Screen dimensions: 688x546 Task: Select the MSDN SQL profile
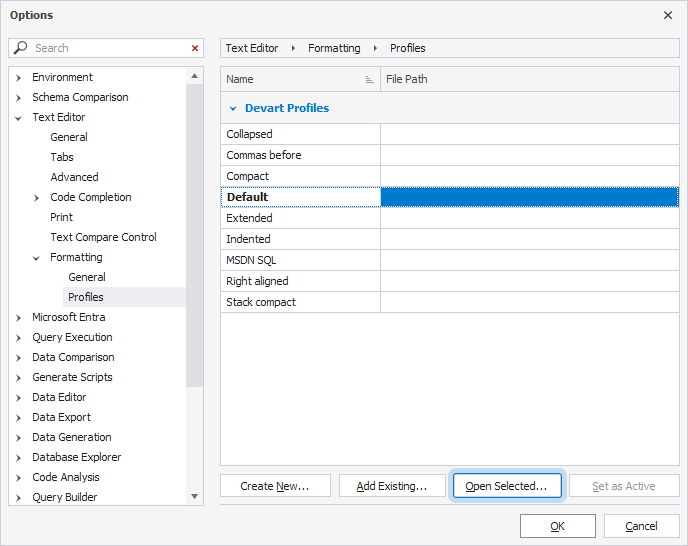pyautogui.click(x=450, y=260)
